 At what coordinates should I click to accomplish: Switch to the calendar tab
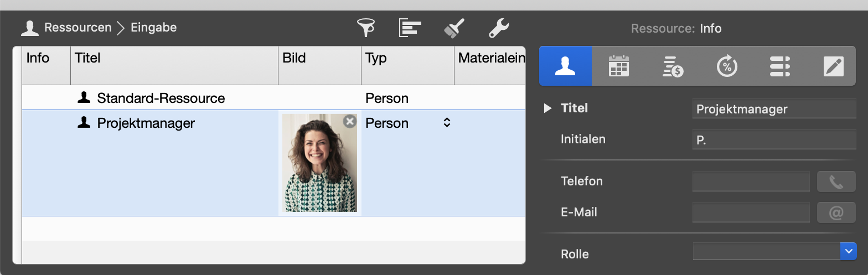click(618, 66)
